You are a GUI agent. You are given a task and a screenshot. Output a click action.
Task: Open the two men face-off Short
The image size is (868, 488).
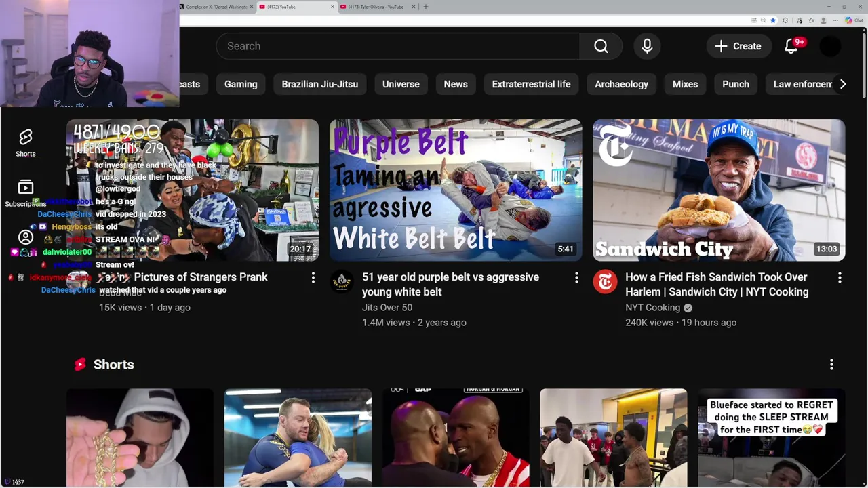click(x=456, y=437)
